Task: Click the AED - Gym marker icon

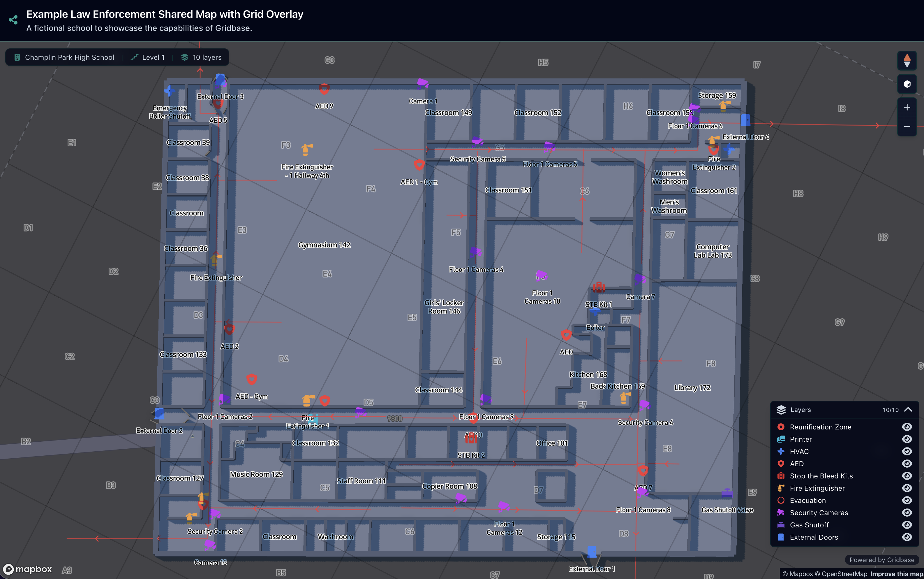Action: [x=251, y=379]
